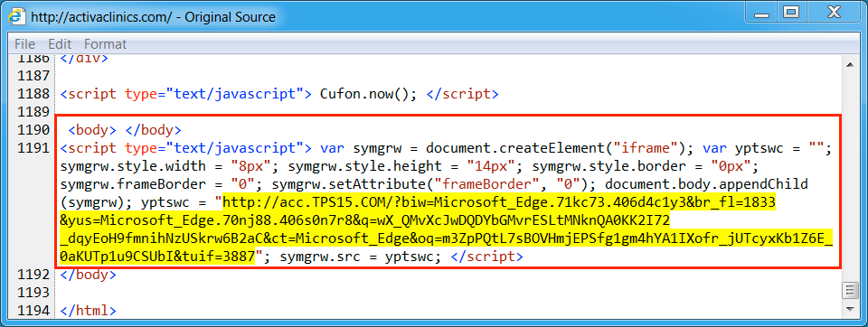Open the Format menu
868x327 pixels.
pyautogui.click(x=105, y=43)
